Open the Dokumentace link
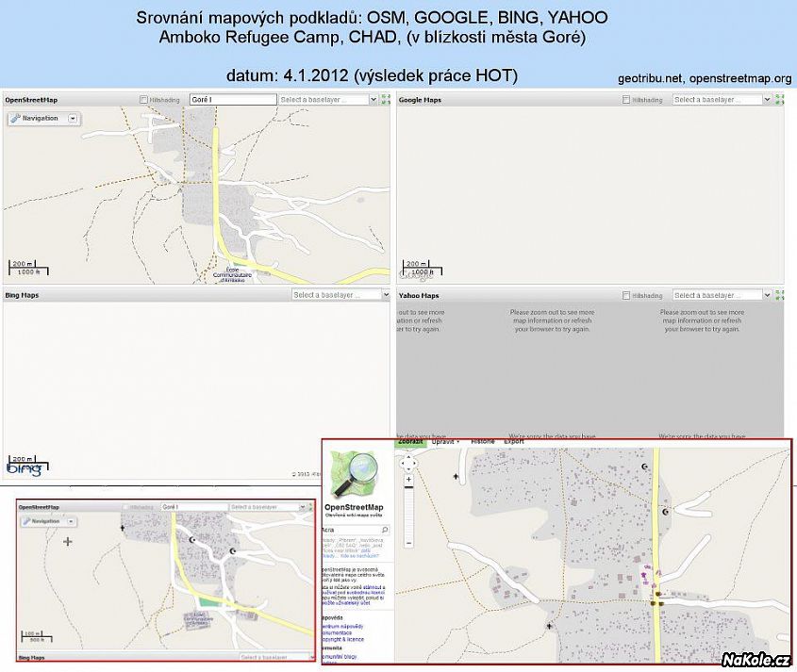Screen dimensions: 797x672 [x=336, y=633]
